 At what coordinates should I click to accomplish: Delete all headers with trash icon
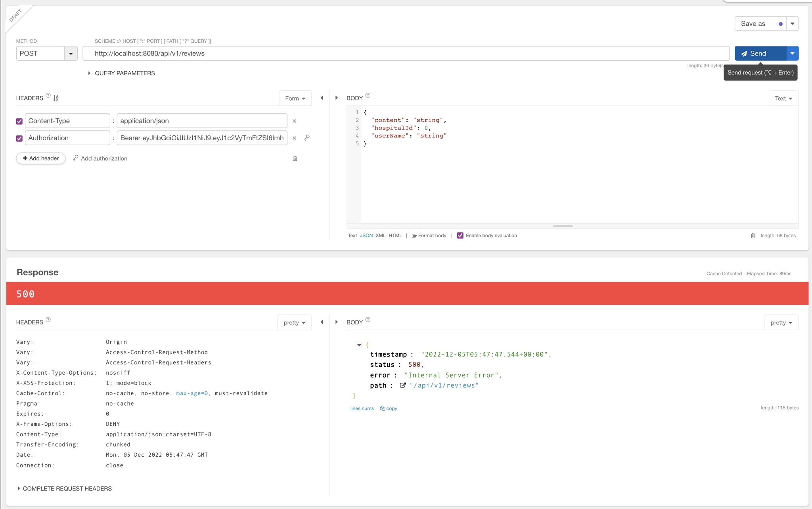point(295,158)
